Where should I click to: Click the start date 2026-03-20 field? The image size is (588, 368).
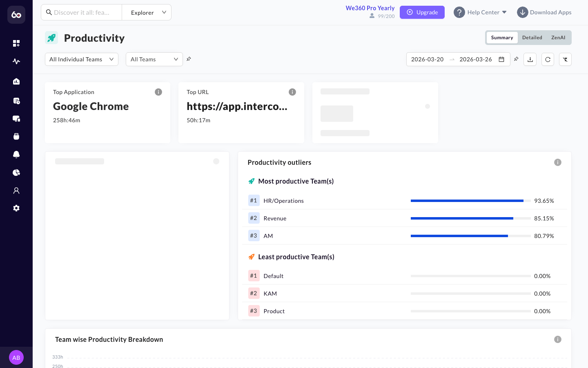point(427,59)
